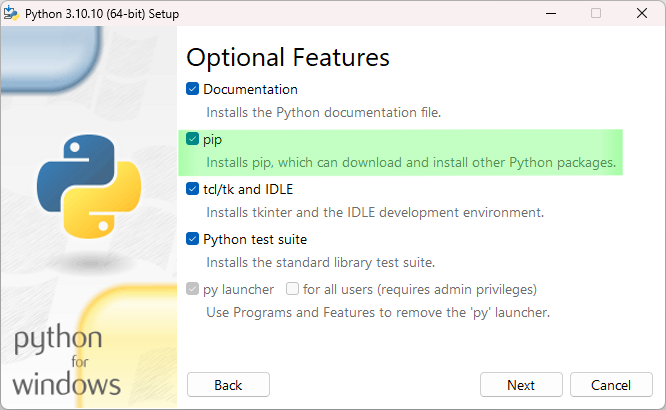Click the 'Python test suite' label
Viewport: 666px width, 410px height.
tap(255, 239)
